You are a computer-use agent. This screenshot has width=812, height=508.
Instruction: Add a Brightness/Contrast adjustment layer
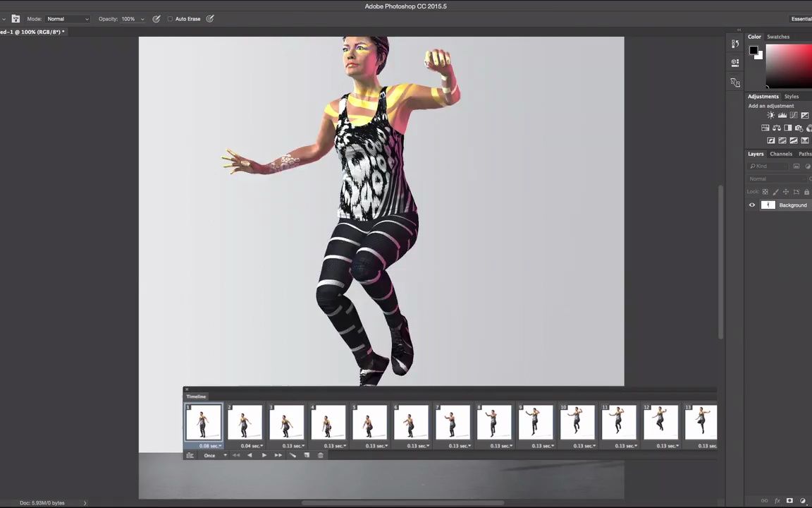(x=771, y=115)
